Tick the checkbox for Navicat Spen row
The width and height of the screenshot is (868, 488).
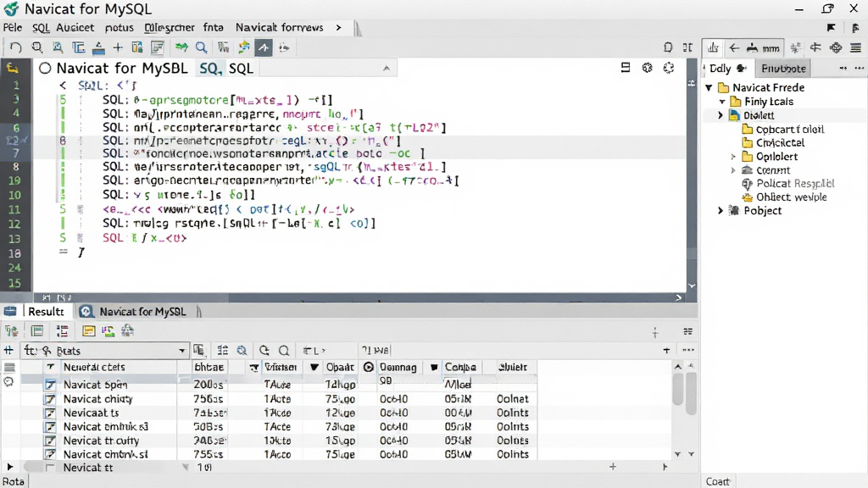pos(50,385)
